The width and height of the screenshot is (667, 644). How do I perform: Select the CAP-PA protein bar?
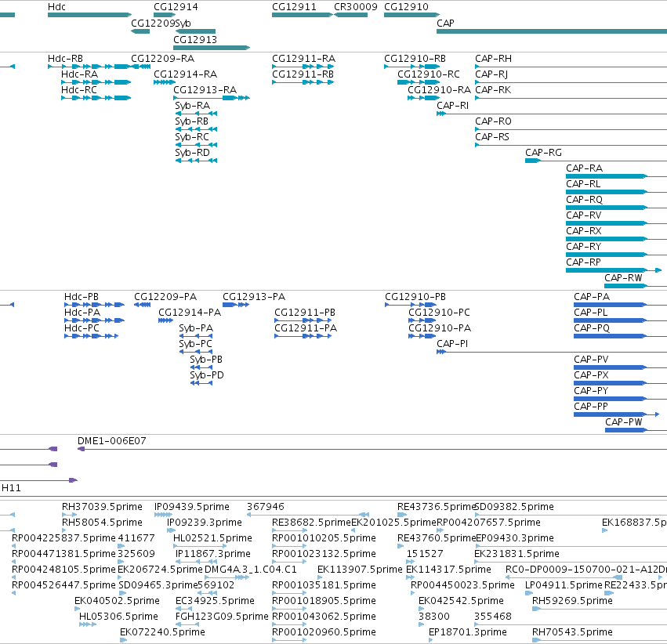(620, 305)
